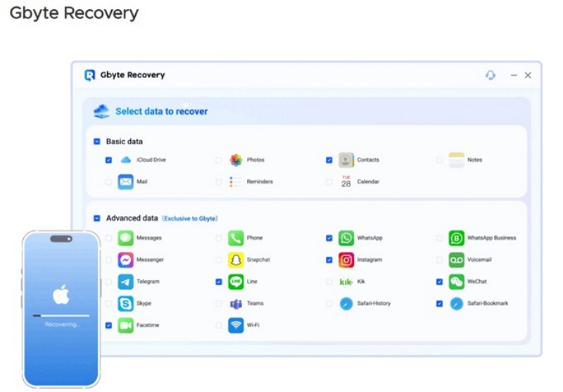Check the Notes checkbox
The width and height of the screenshot is (563, 392).
(439, 160)
